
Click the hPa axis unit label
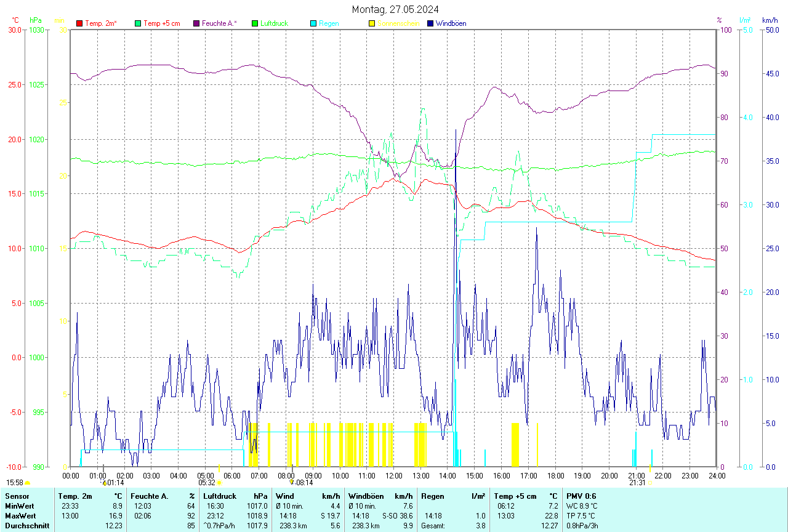pyautogui.click(x=36, y=20)
